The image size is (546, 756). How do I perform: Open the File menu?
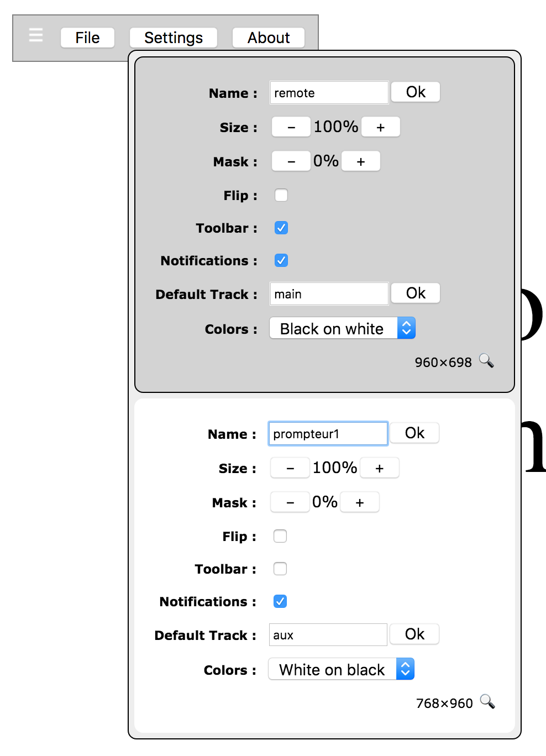pyautogui.click(x=87, y=38)
